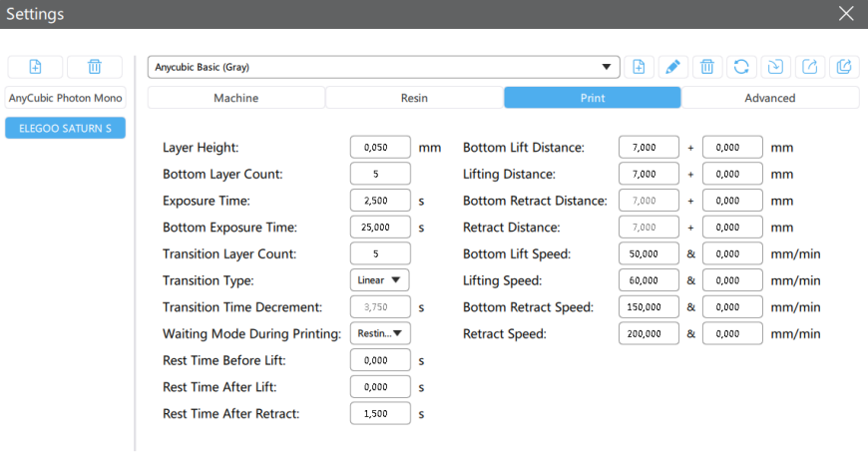Click the Bottom Exposure Time field
Image resolution: width=868 pixels, height=474 pixels.
(380, 228)
